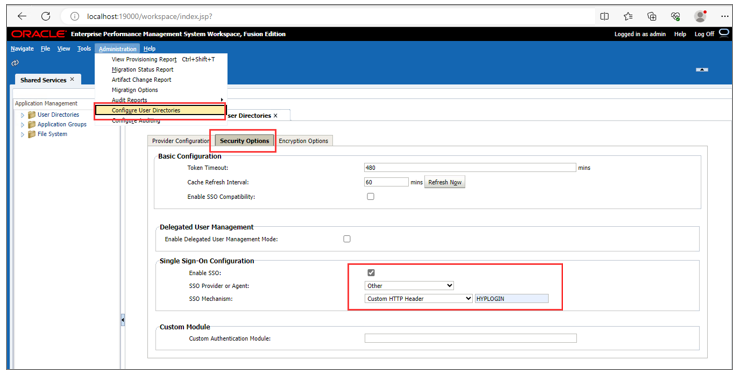Open the browser profile avatar
Viewport: 738px width, 374px height.
coord(700,16)
